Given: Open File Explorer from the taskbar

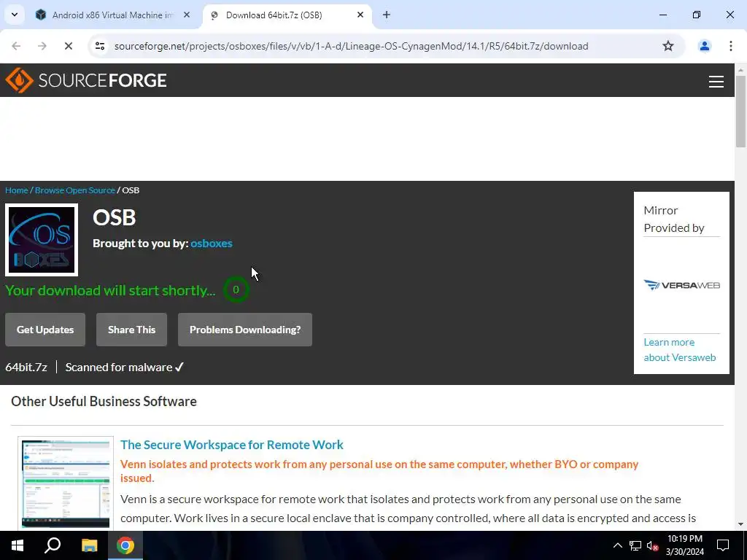Looking at the screenshot, I should 89,545.
